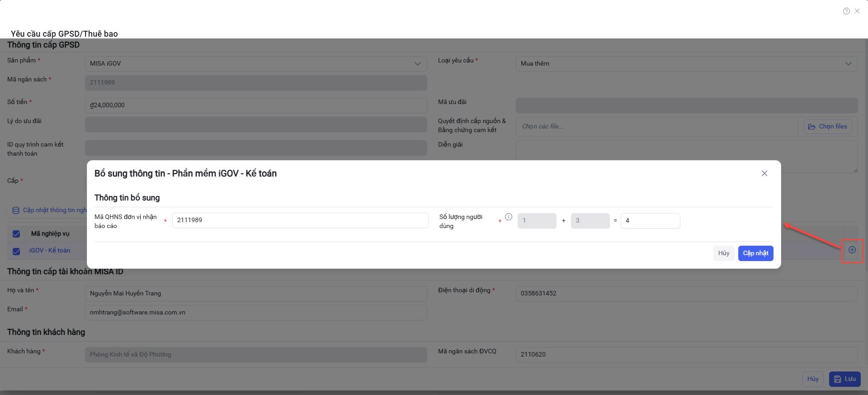Viewport: 868px width, 395px height.
Task: Toggle the header checkbox beside Mã nghiệp vụ
Action: 16,234
